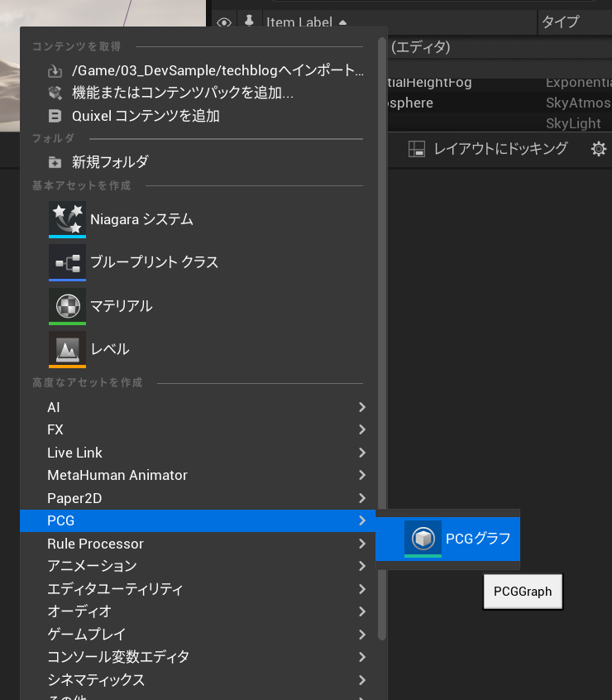Click the import icon beside /Game/03_DevSample/techblog

tap(55, 70)
